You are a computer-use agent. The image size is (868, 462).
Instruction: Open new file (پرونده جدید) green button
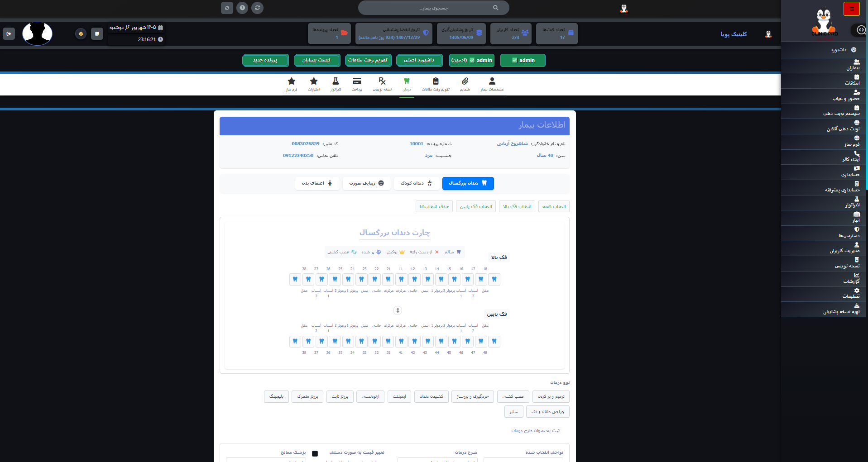tap(265, 60)
